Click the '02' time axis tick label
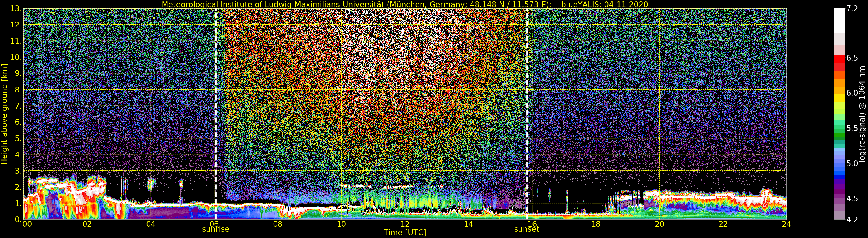868x238 pixels. [x=87, y=224]
